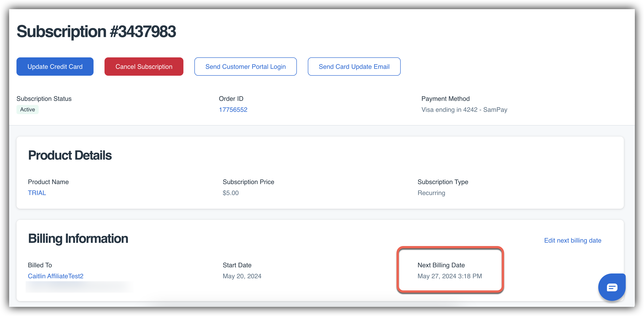
Task: Click the Next Billing Date value
Action: click(x=449, y=276)
